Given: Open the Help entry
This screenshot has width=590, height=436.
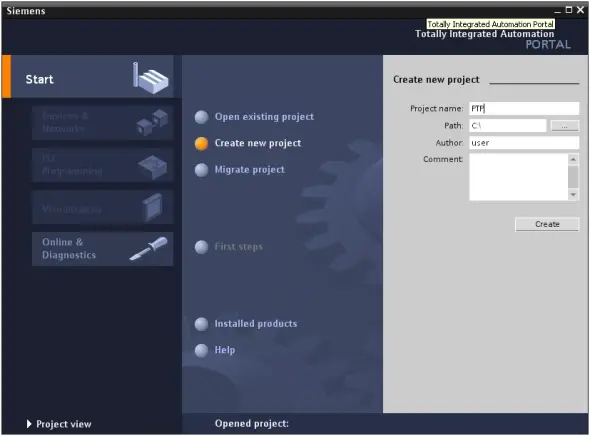Looking at the screenshot, I should [225, 350].
